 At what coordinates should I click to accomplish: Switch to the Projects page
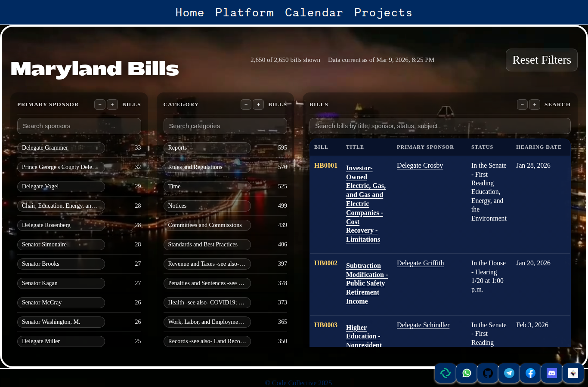[x=383, y=12]
